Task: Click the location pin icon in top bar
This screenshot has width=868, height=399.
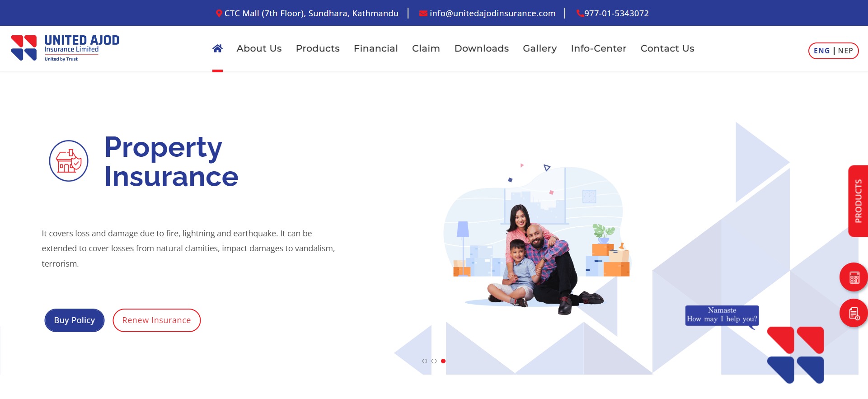Action: pyautogui.click(x=219, y=14)
